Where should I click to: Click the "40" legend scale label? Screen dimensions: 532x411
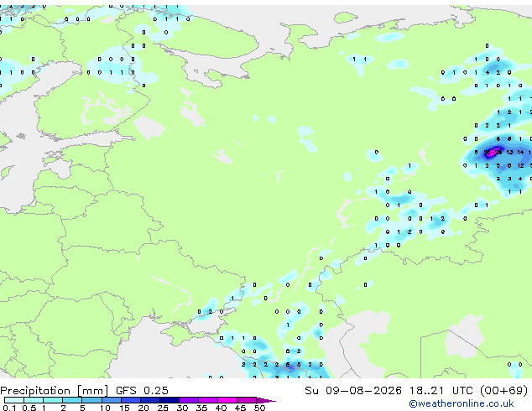[x=221, y=408]
